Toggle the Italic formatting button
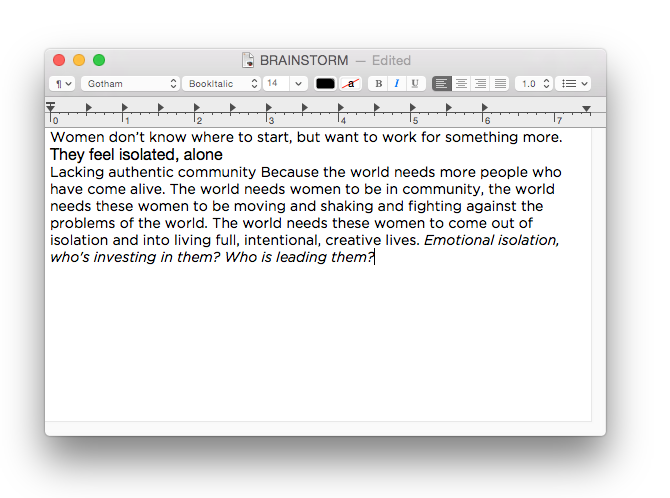Image resolution: width=670 pixels, height=498 pixels. [x=396, y=84]
